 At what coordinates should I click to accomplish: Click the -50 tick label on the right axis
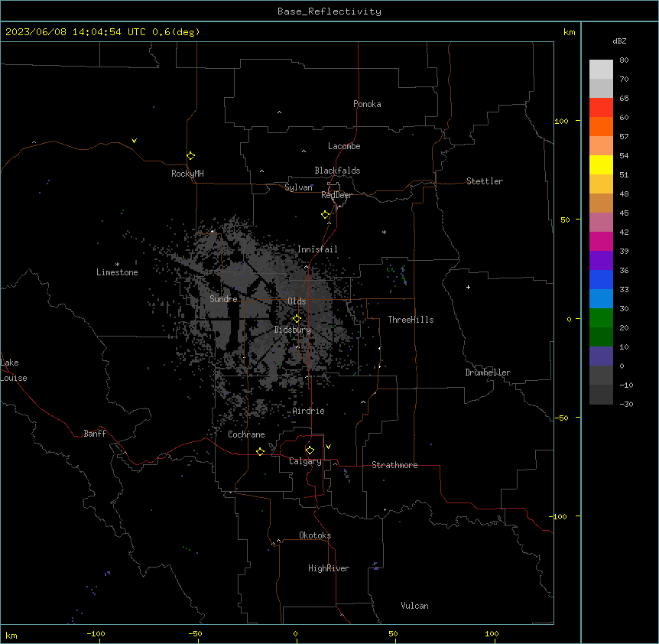click(x=561, y=418)
